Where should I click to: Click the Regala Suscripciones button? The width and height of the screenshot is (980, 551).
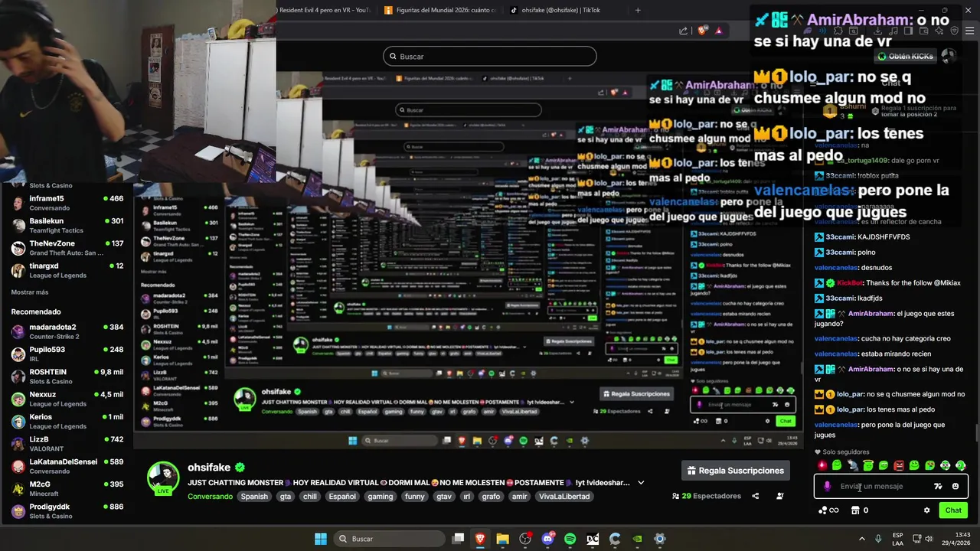tap(736, 471)
